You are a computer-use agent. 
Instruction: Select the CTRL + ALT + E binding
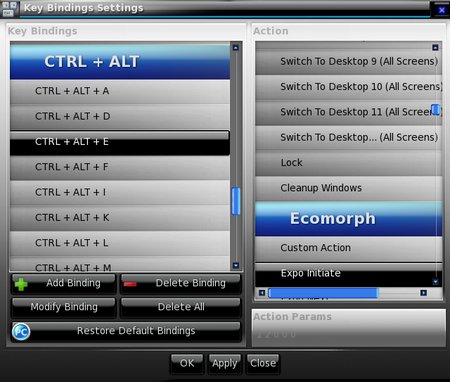point(120,142)
